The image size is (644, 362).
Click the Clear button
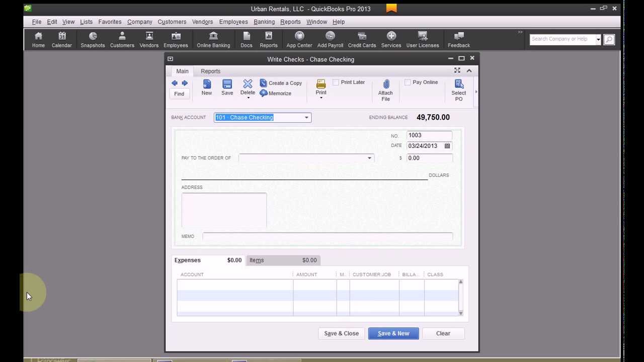click(x=443, y=333)
